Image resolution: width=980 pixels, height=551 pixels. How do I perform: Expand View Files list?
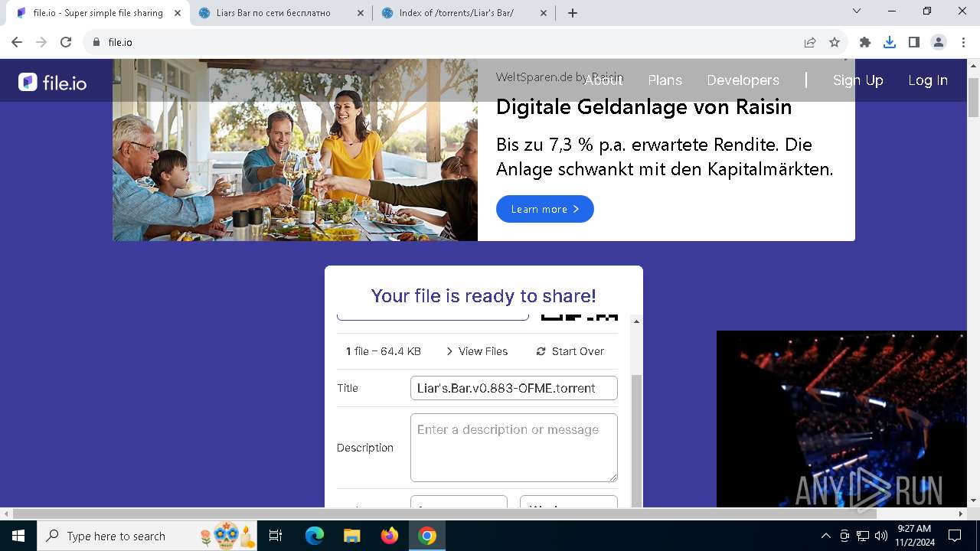coord(477,351)
